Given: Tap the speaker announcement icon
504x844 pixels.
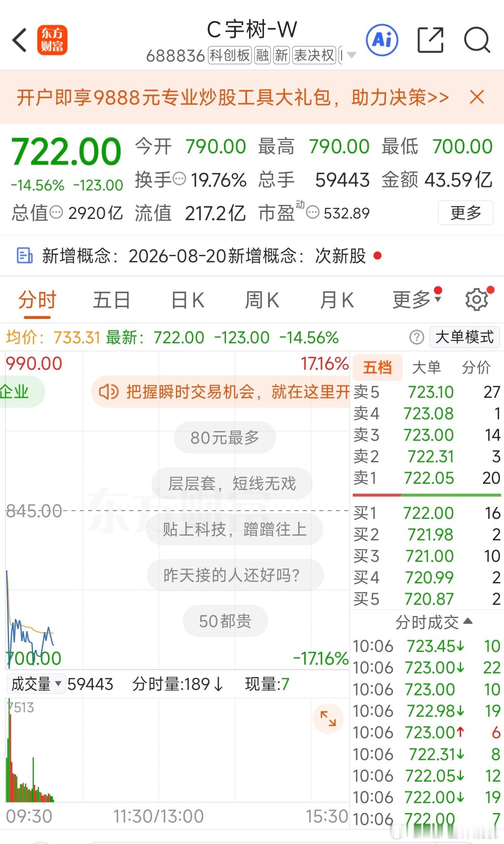Looking at the screenshot, I should tap(109, 392).
